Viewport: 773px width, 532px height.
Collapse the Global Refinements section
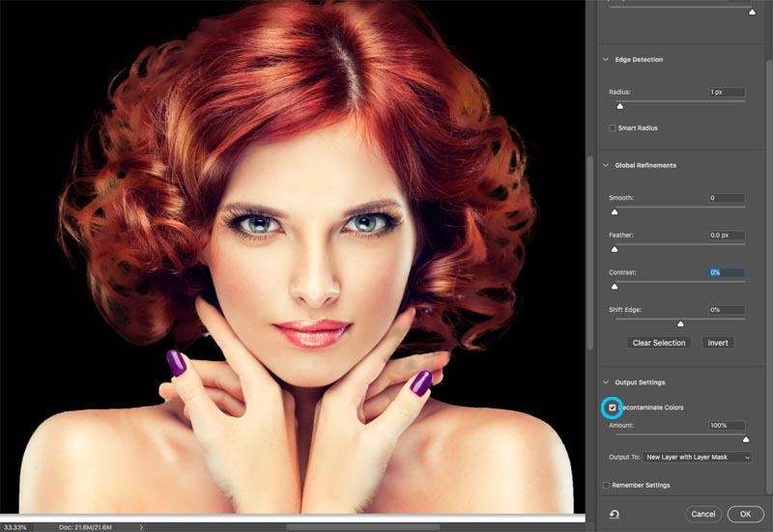coord(605,165)
